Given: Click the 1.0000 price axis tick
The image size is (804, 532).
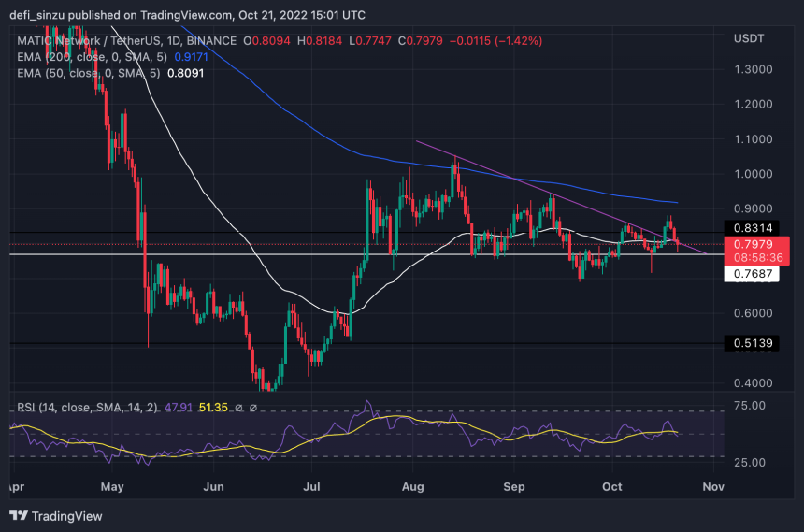Looking at the screenshot, I should (x=753, y=175).
